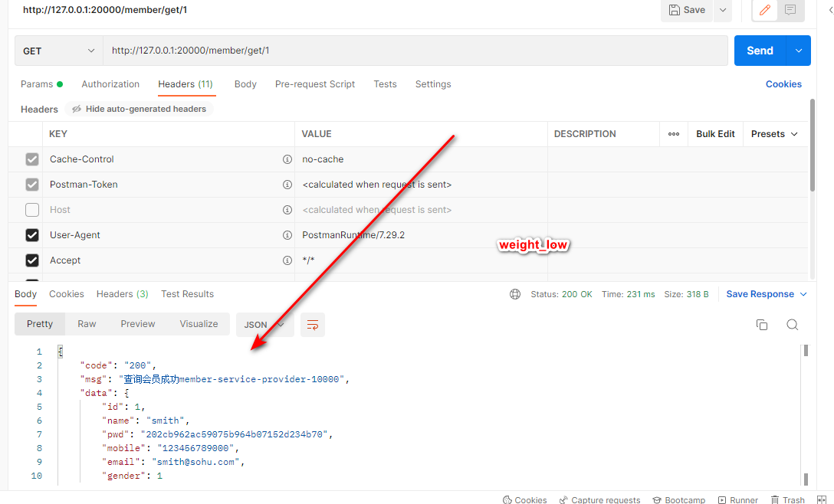
Task: Click the request URL input field
Action: [x=415, y=51]
